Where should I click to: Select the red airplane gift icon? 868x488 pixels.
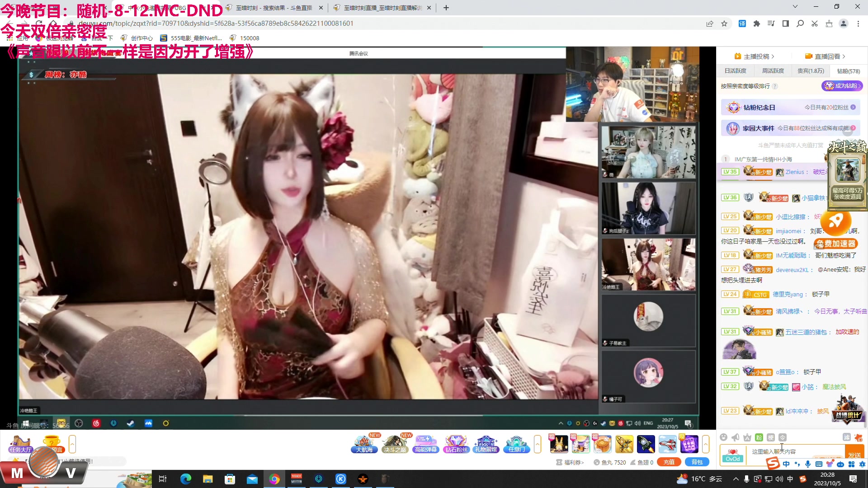[x=667, y=444]
